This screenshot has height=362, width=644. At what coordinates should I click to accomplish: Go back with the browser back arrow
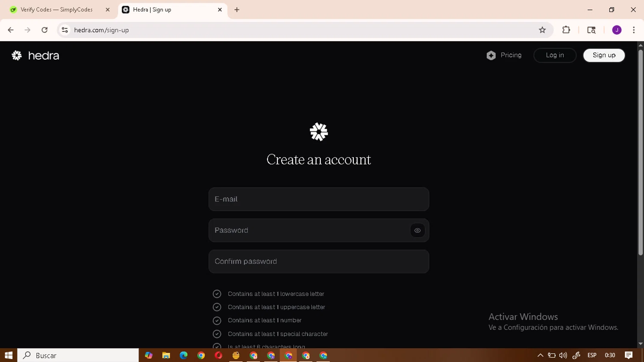(x=11, y=30)
